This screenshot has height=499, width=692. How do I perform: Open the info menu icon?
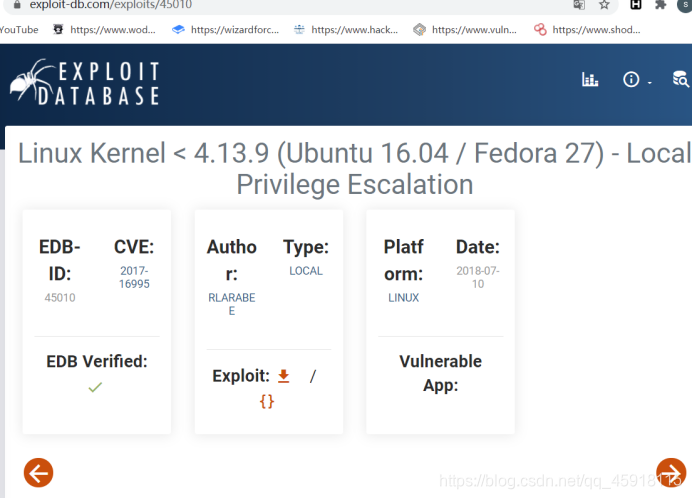[x=631, y=79]
